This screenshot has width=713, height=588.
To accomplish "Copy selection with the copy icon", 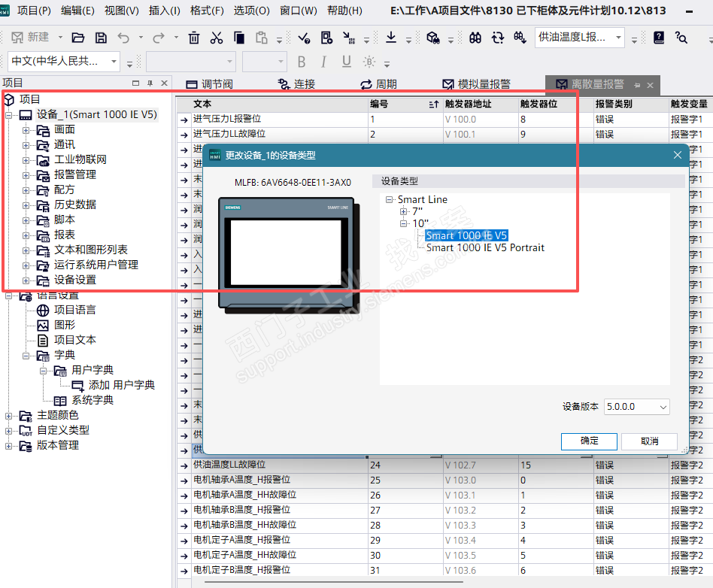I will tap(238, 38).
